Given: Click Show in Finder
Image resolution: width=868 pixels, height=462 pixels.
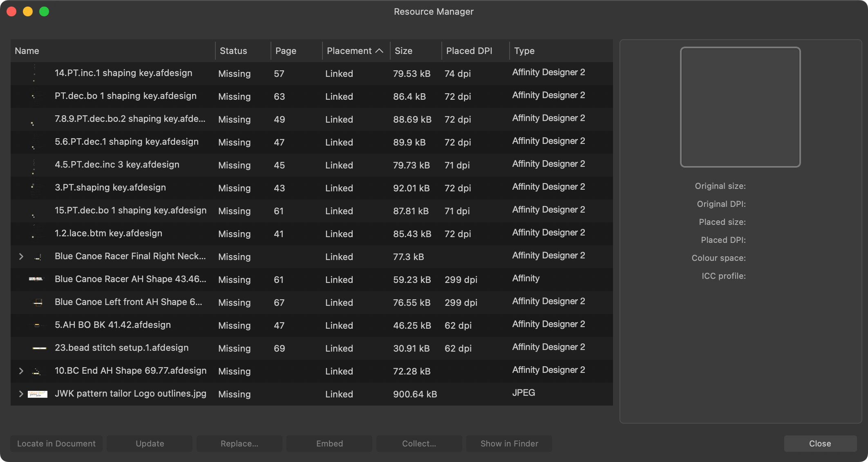Looking at the screenshot, I should pos(509,443).
